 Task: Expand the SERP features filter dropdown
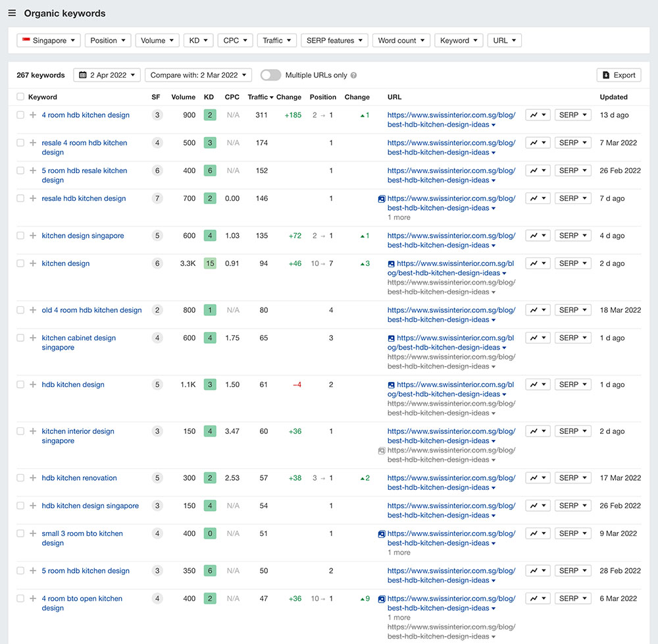coord(334,41)
